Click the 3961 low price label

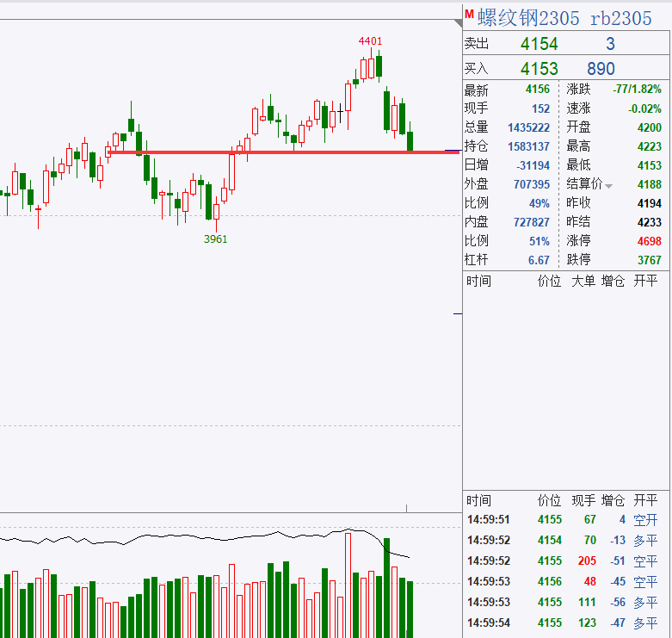(x=215, y=239)
